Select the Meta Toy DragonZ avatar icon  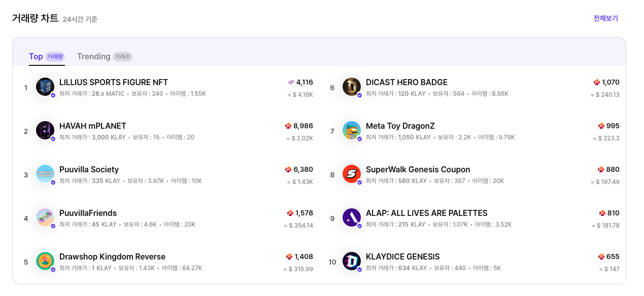click(352, 130)
